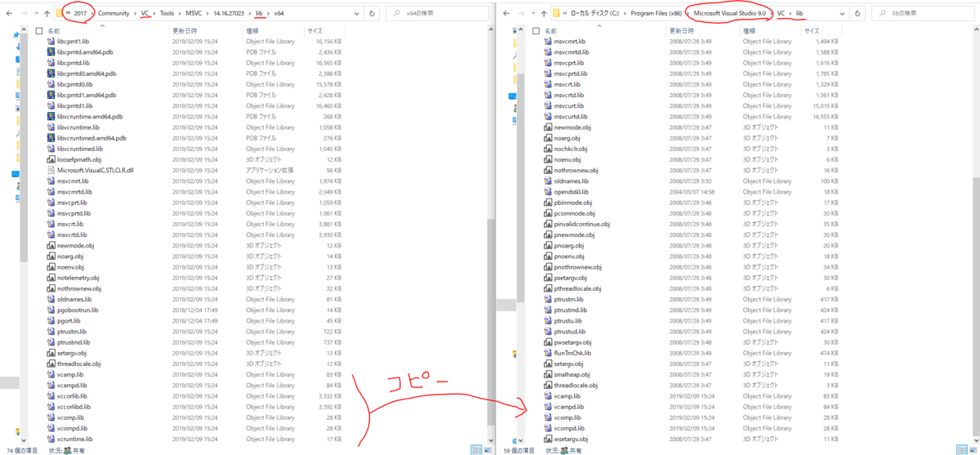980x455 pixels.
Task: Expand chevron after MSVC in address bar
Action: (x=207, y=14)
